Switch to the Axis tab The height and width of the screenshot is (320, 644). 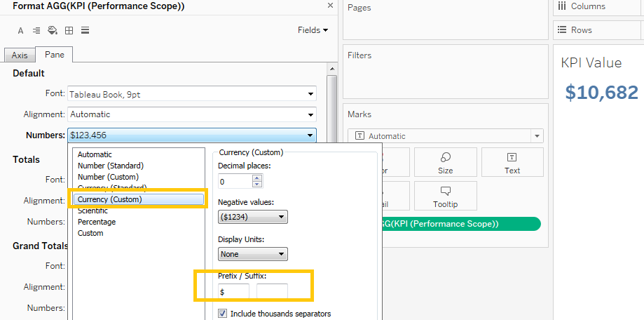tap(20, 55)
